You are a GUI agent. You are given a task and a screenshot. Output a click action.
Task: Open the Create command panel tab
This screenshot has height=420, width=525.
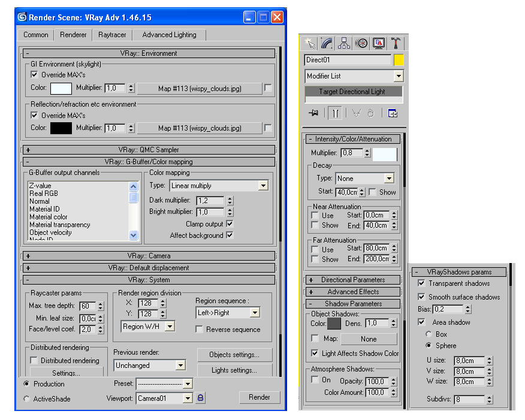click(309, 43)
